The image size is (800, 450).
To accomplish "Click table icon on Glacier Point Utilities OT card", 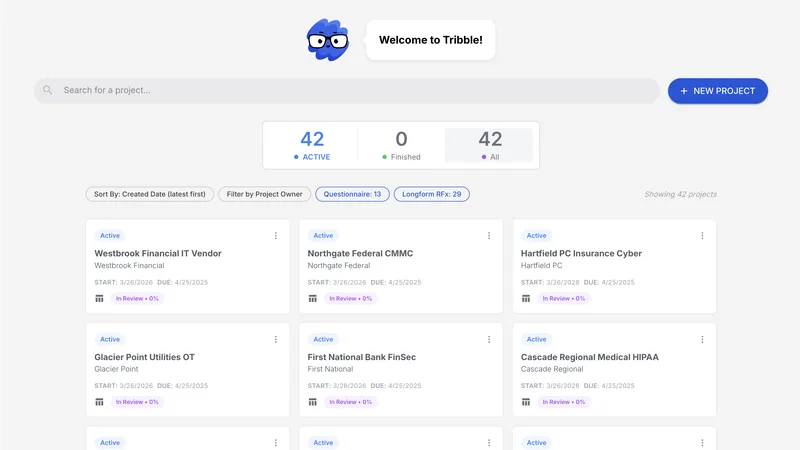I will click(x=99, y=402).
